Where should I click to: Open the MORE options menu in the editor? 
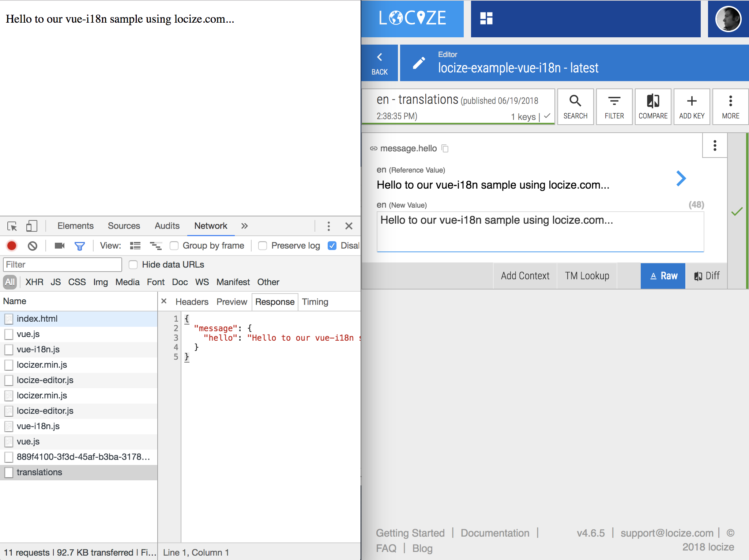[730, 107]
